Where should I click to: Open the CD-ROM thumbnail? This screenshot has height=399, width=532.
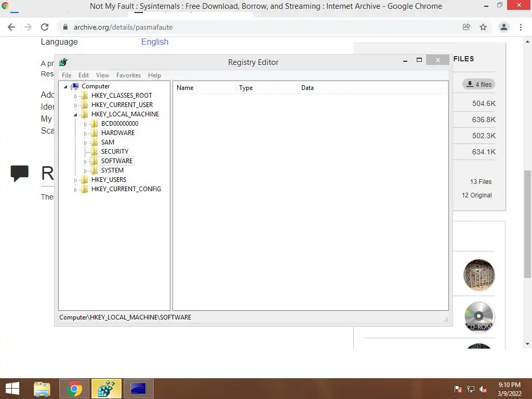479,317
